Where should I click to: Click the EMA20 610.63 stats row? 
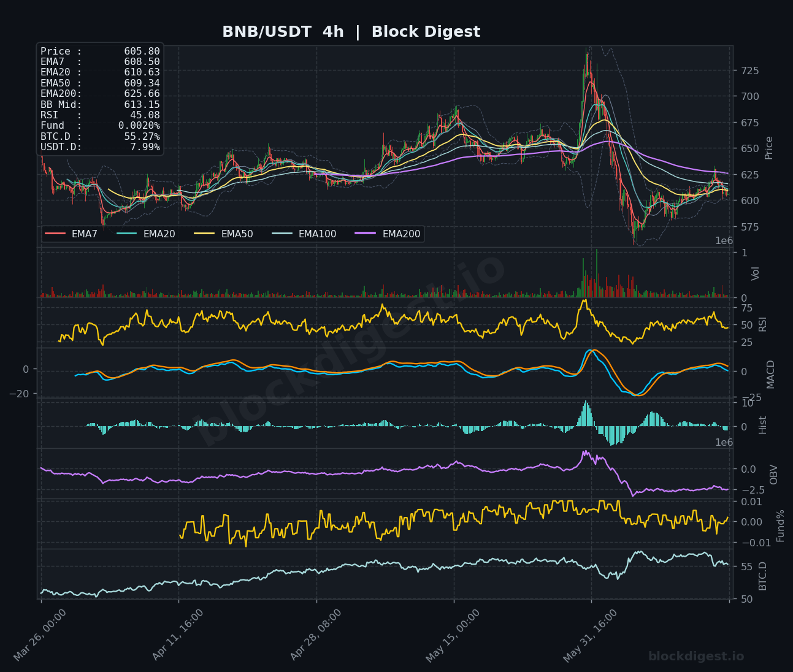100,72
